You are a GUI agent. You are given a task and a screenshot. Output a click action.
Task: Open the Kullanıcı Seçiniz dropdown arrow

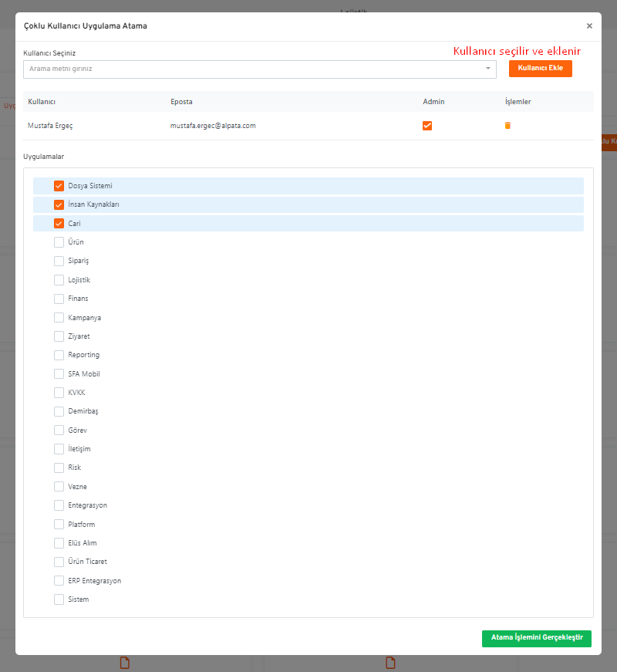tap(488, 69)
